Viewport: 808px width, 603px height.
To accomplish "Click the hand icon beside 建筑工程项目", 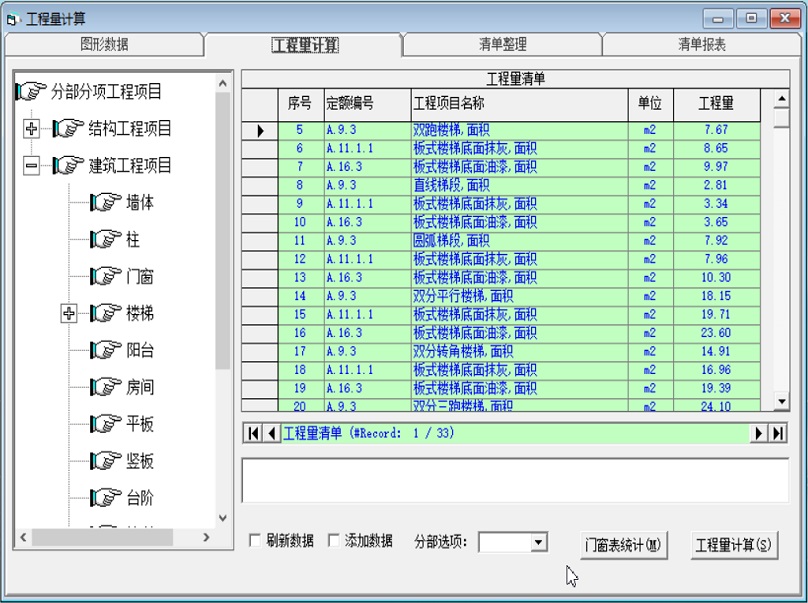I will coord(69,165).
